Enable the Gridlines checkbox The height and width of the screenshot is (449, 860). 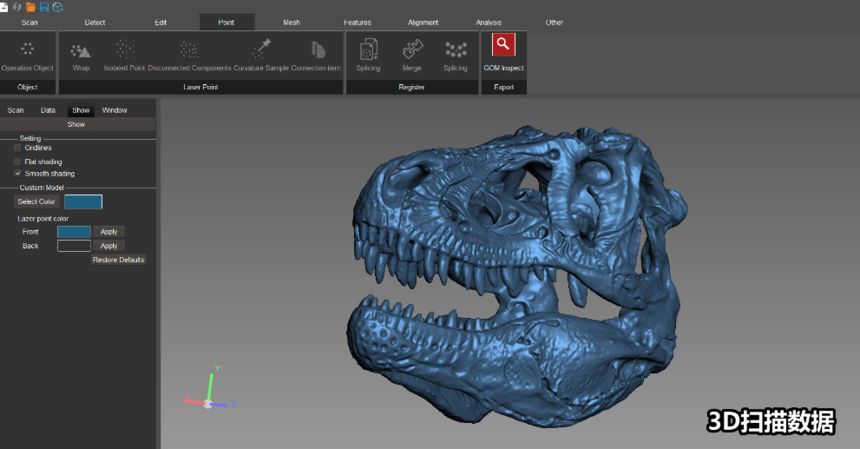coord(18,148)
